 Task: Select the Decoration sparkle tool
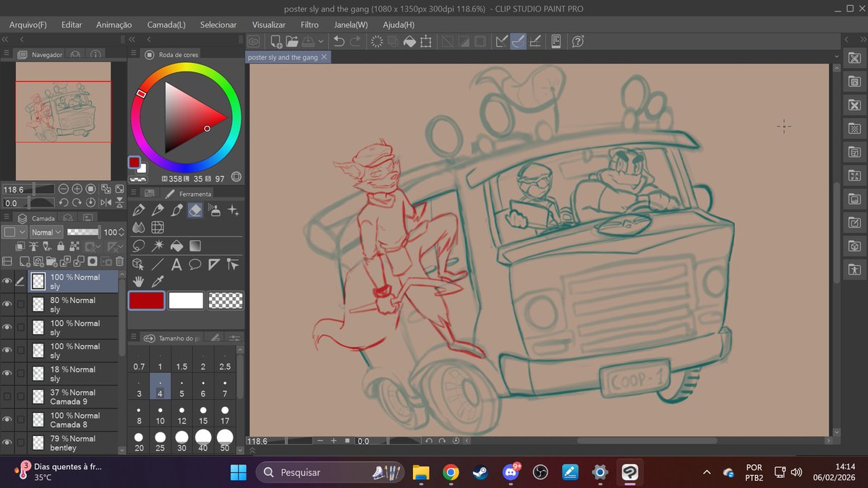[x=233, y=210]
